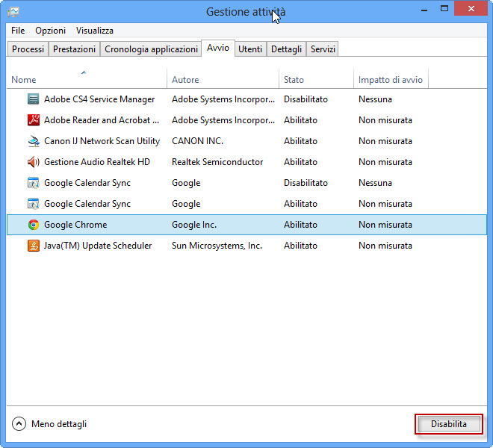493x448 pixels.
Task: Click the Realtek HD audio speaker icon
Action: [x=34, y=162]
